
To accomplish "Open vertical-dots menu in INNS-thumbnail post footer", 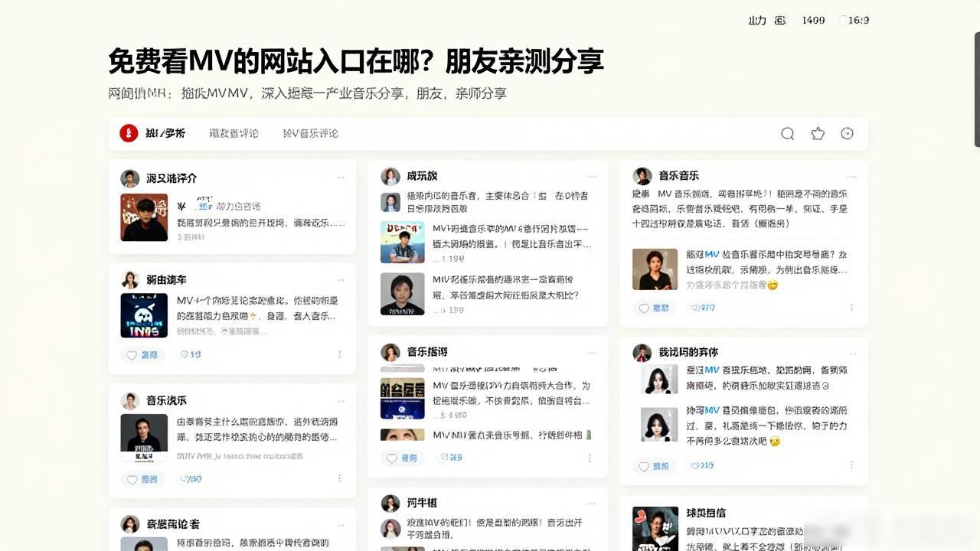I will (x=339, y=354).
